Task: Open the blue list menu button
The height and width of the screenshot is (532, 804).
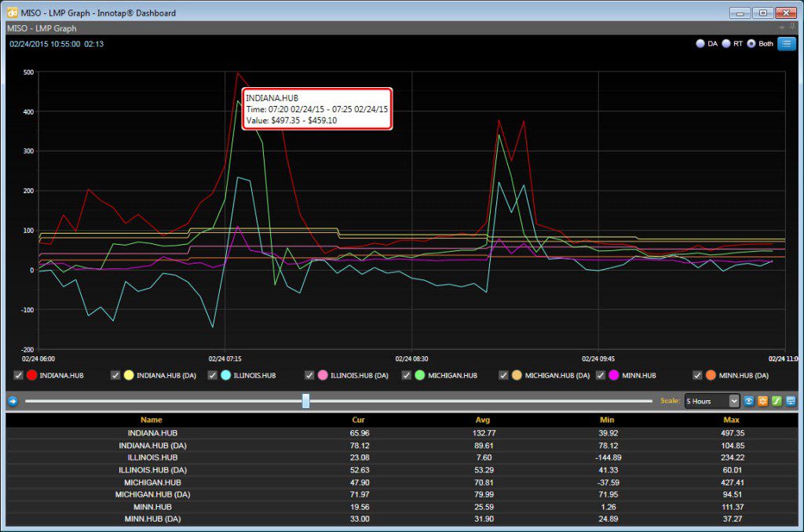Action: (x=786, y=44)
